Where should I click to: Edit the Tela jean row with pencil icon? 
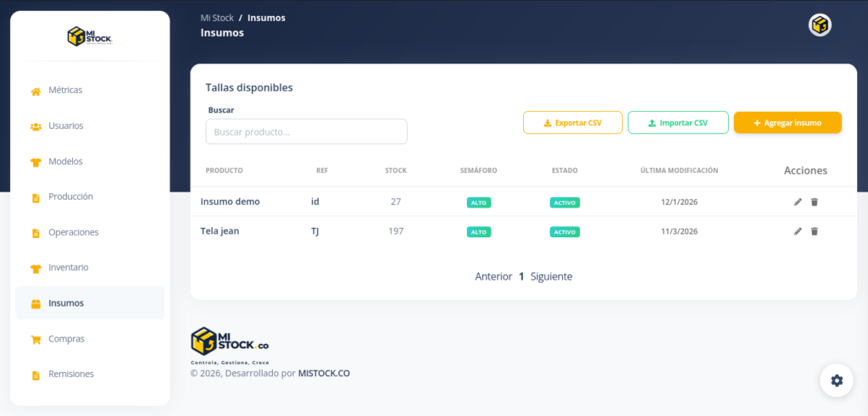[x=798, y=231]
